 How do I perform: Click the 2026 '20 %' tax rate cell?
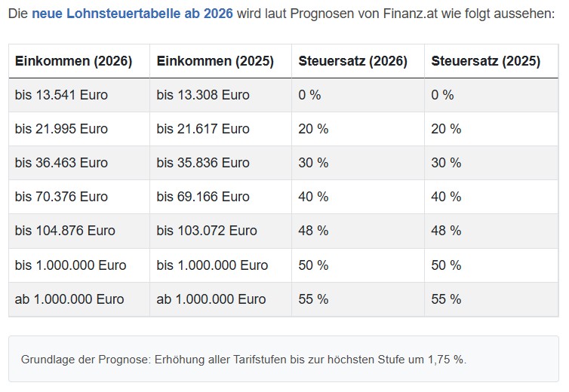[x=313, y=129]
